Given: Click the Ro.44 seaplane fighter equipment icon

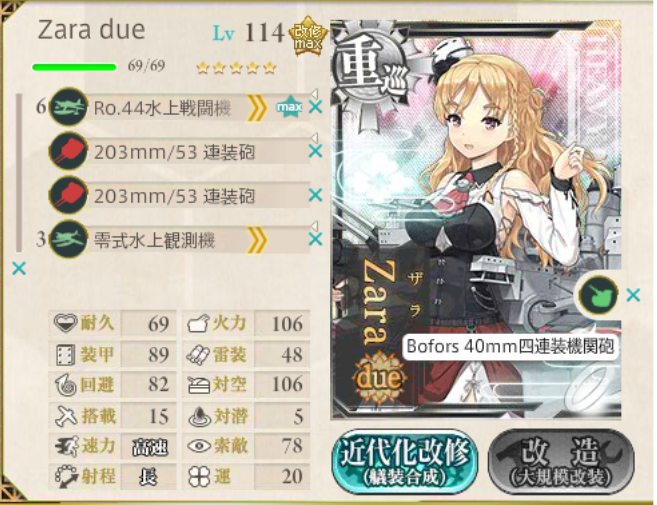Looking at the screenshot, I should coord(68,107).
